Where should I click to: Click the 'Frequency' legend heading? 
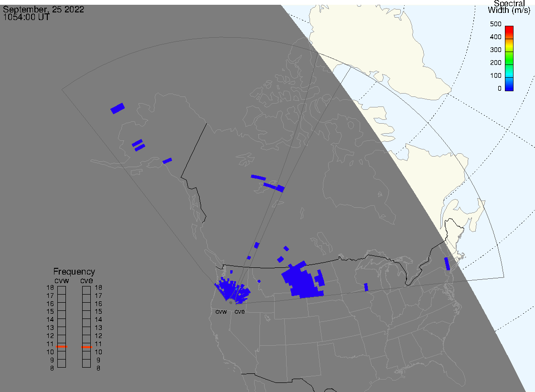pos(74,272)
